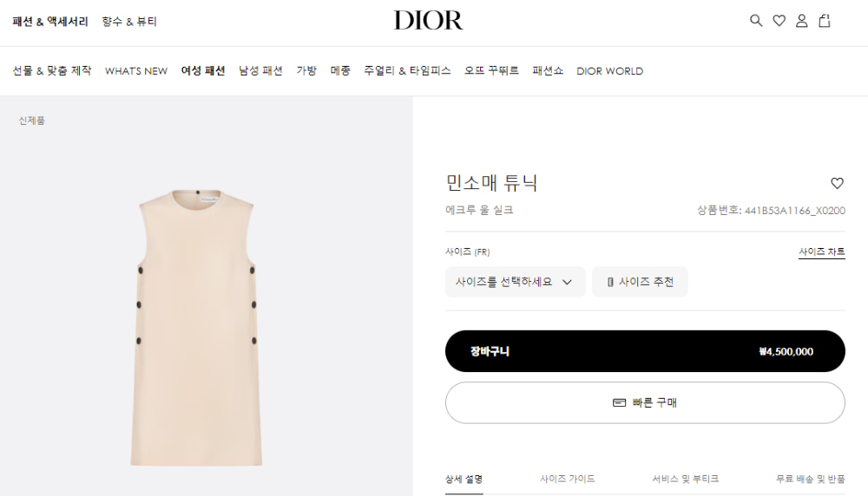Open the WHAT'S NEW menu
Image resolution: width=868 pixels, height=496 pixels.
pyautogui.click(x=136, y=71)
